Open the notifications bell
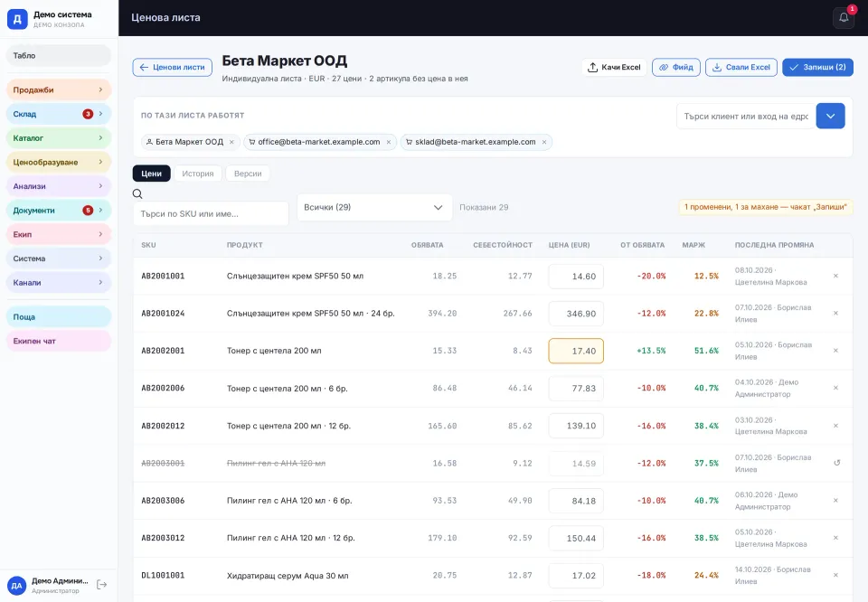 click(x=844, y=18)
